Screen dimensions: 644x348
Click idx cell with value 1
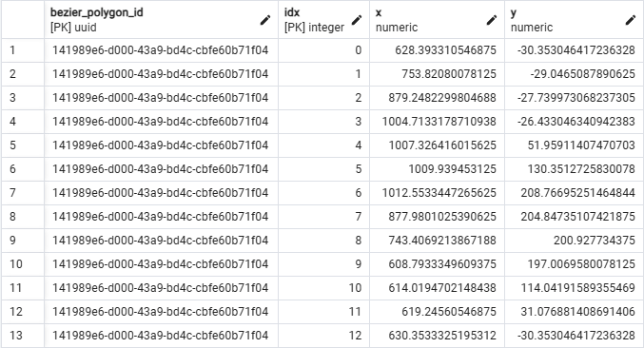tap(324, 74)
